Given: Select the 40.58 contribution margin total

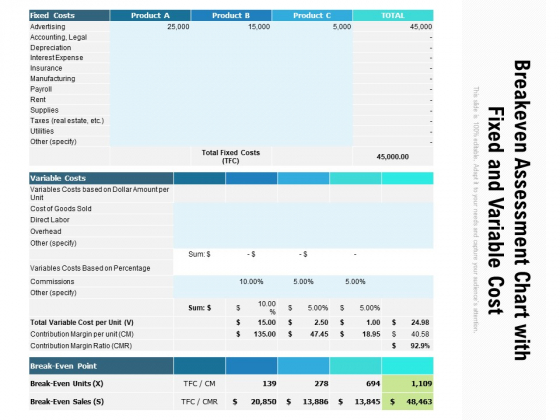Looking at the screenshot, I should (420, 334).
